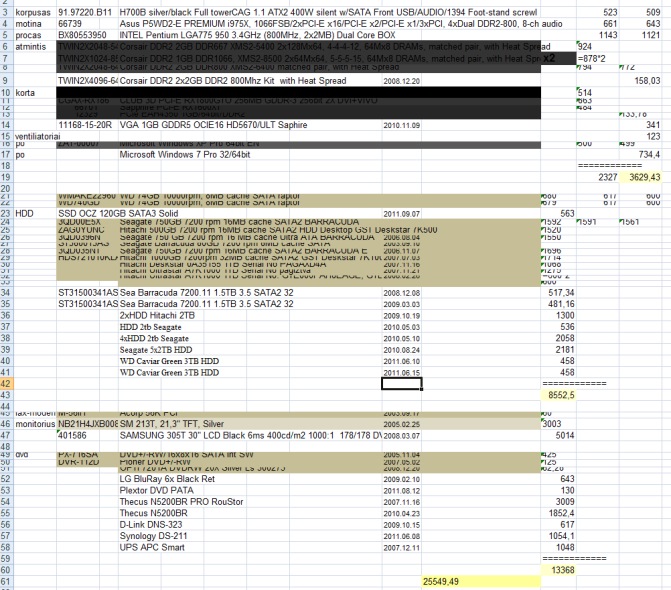Screen dimensions: 671x590
Task: Select cell with code 91.97220.B11
Action: point(87,12)
